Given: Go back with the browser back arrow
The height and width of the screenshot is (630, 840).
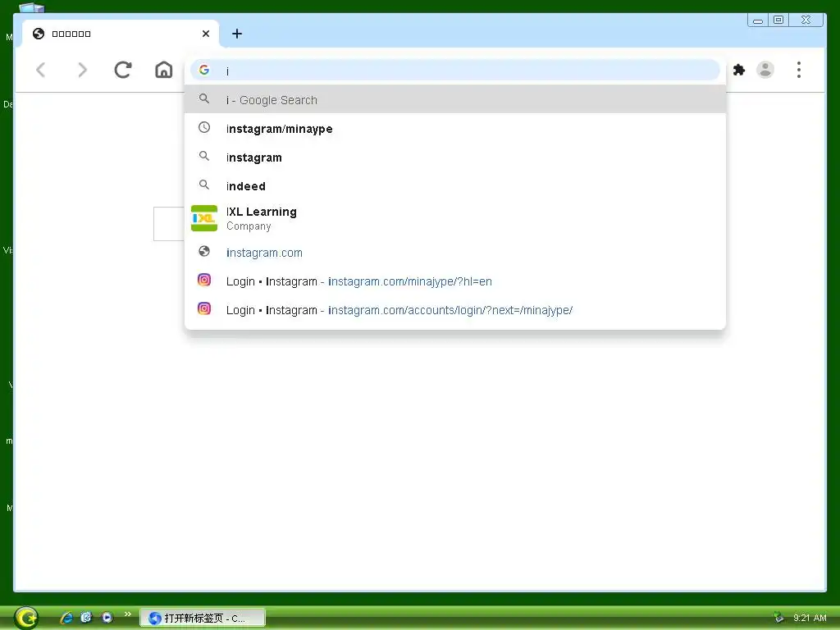Looking at the screenshot, I should pos(41,71).
